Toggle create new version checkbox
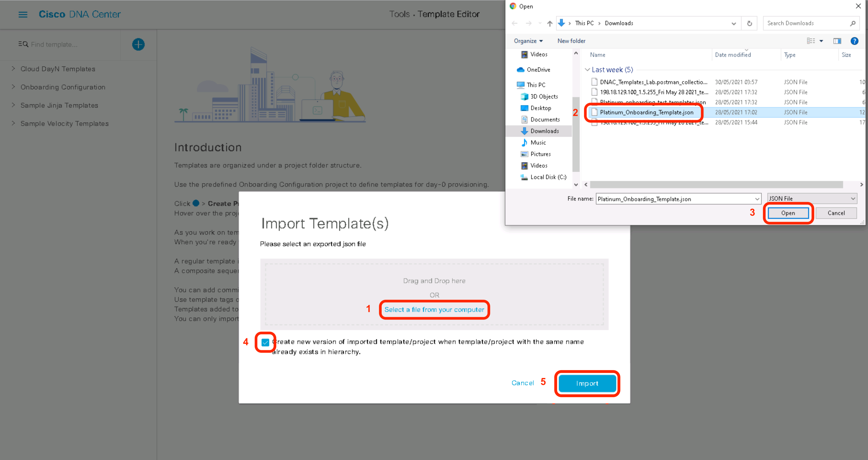 265,343
